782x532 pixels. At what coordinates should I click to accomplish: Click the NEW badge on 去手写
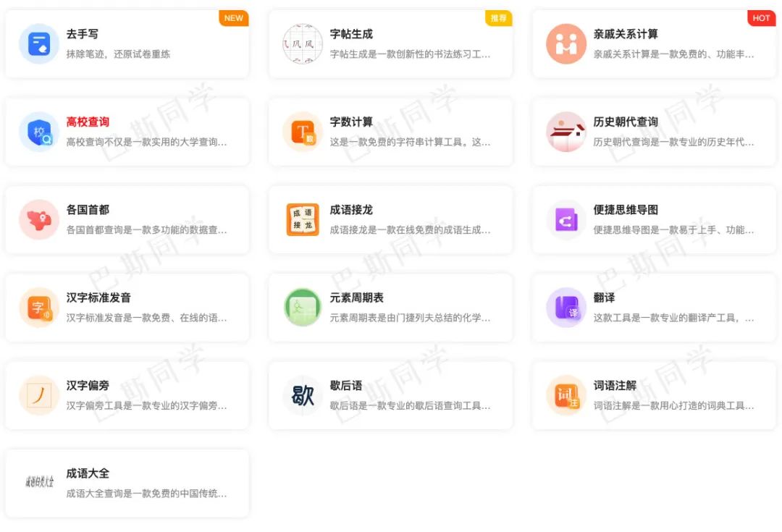pyautogui.click(x=233, y=18)
